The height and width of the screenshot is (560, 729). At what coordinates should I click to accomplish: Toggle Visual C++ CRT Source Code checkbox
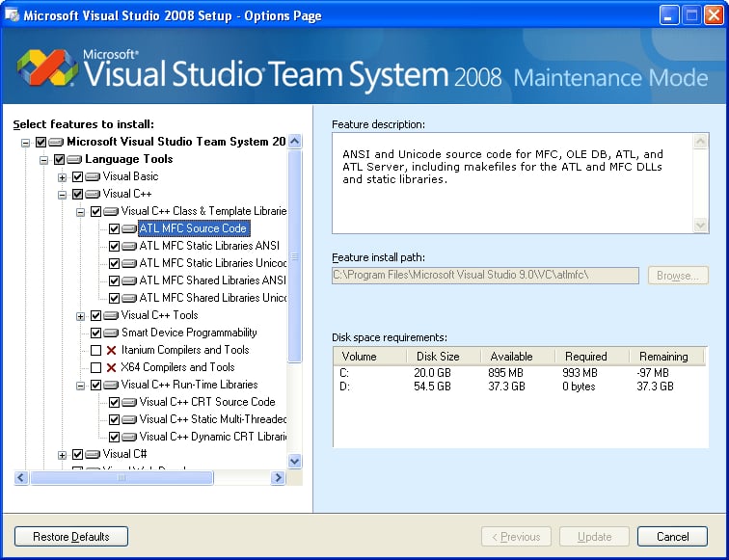(115, 402)
